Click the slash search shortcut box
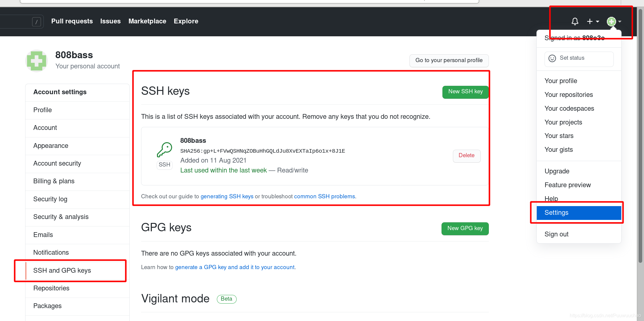The image size is (644, 321). pyautogui.click(x=36, y=22)
